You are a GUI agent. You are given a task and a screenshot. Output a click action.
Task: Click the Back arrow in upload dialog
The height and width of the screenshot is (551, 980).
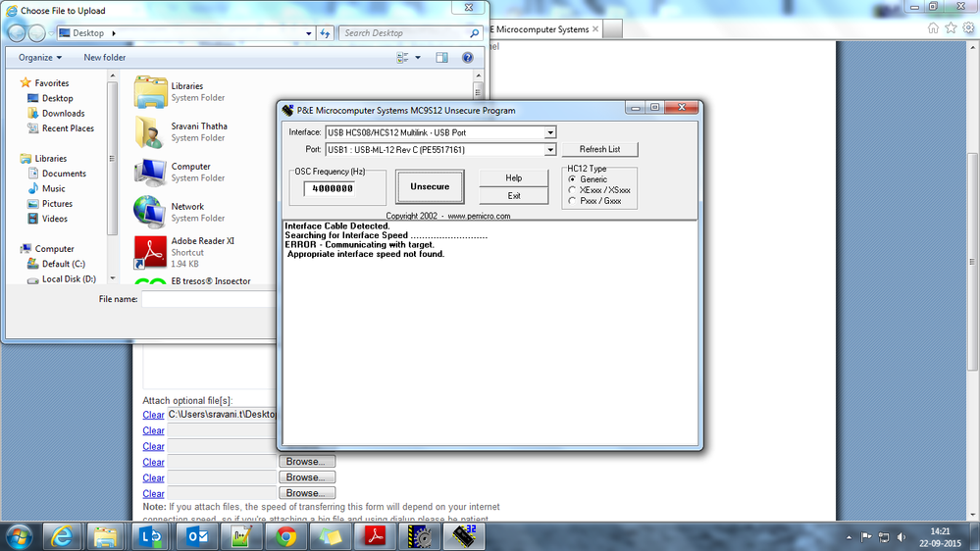coord(17,33)
